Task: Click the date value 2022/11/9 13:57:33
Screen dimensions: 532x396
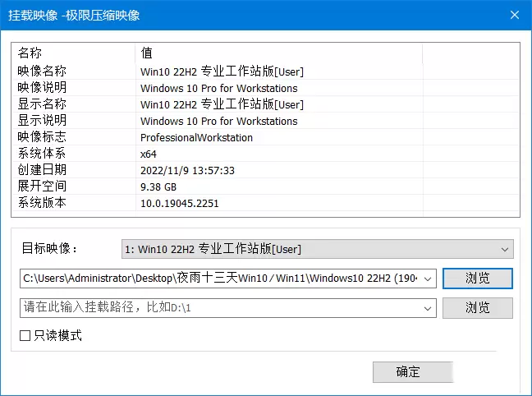Action: [x=187, y=171]
